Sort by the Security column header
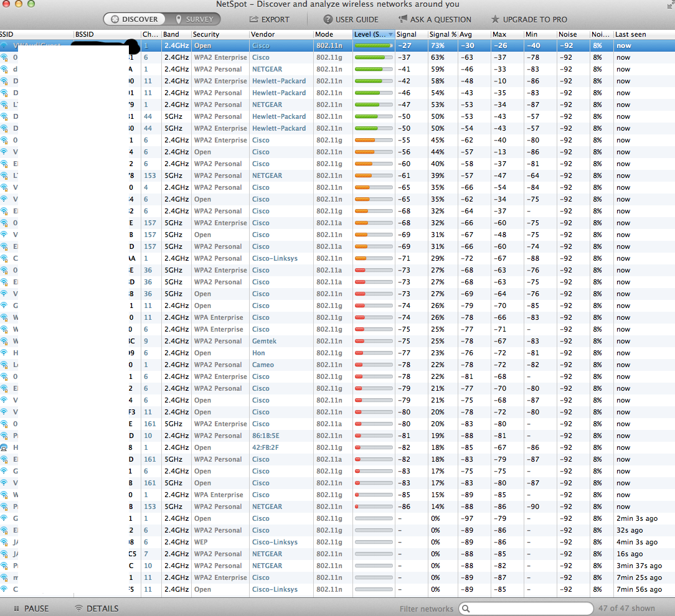Image resolution: width=675 pixels, height=616 pixels. 220,34
